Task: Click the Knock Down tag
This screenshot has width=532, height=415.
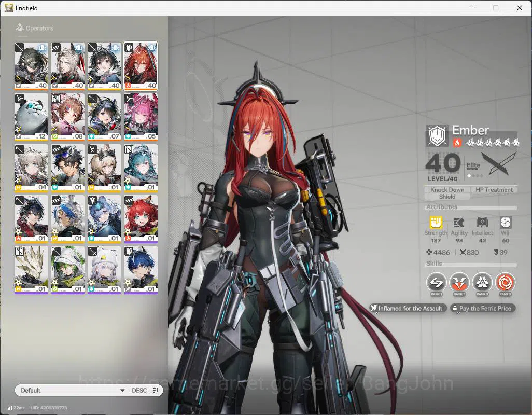Action: 447,190
